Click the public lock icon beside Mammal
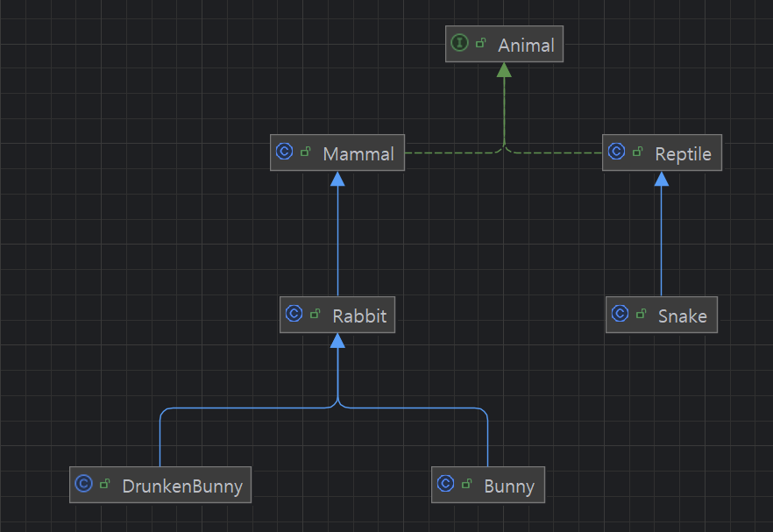Viewport: 773px width, 532px height. (306, 152)
